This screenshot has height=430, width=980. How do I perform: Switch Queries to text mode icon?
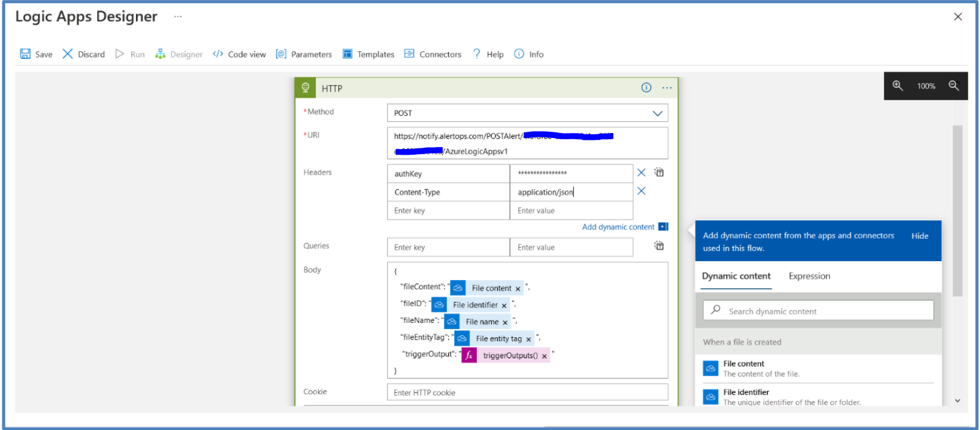pyautogui.click(x=660, y=246)
